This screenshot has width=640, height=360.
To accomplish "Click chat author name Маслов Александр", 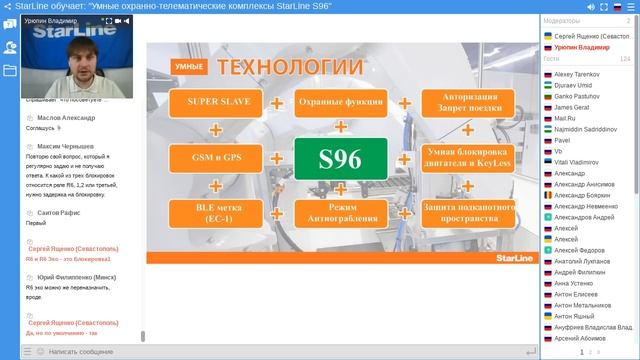I will (66, 118).
